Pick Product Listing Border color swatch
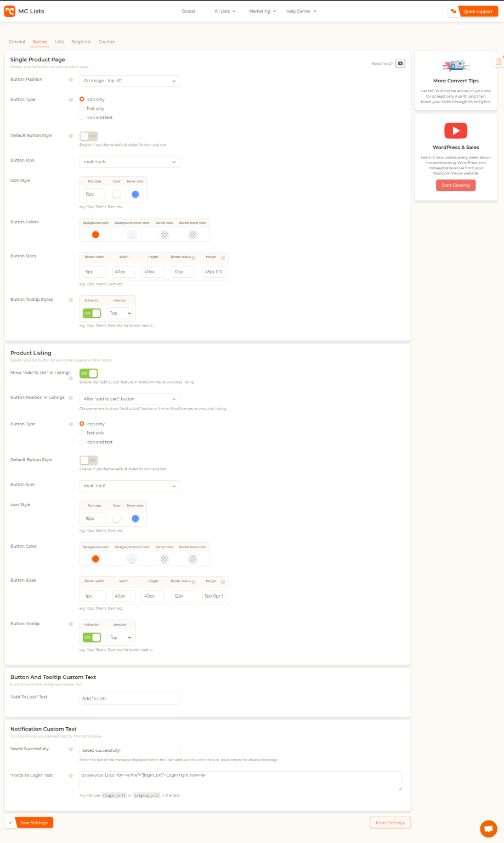The image size is (504, 843). pos(165,559)
